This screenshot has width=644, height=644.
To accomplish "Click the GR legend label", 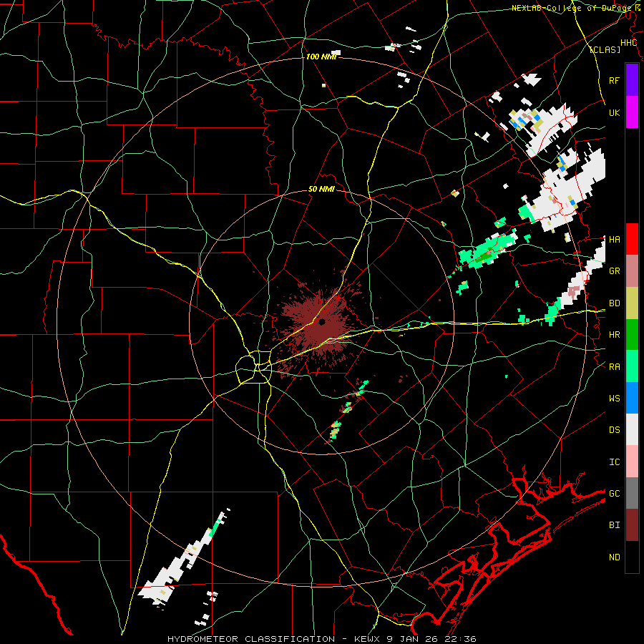I will (x=614, y=271).
